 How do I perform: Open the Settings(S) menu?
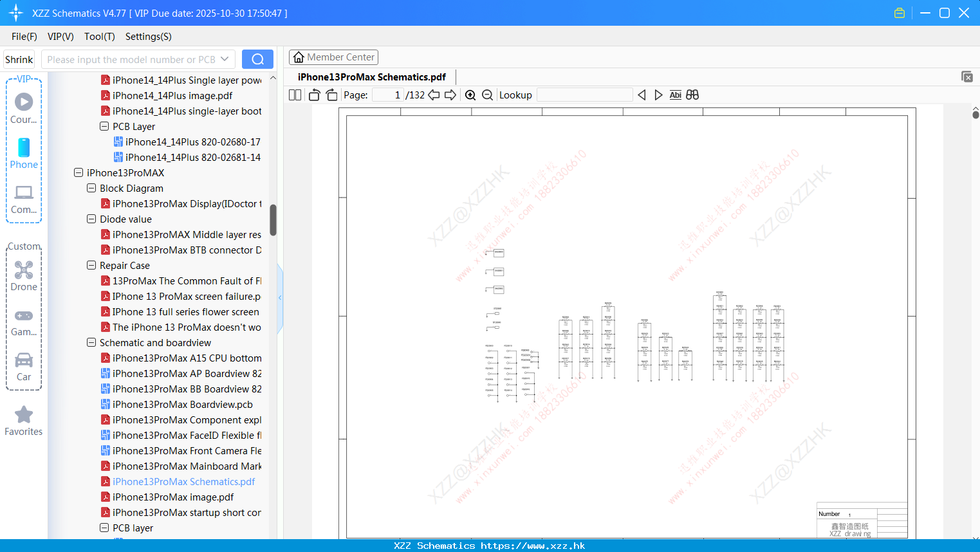tap(149, 37)
